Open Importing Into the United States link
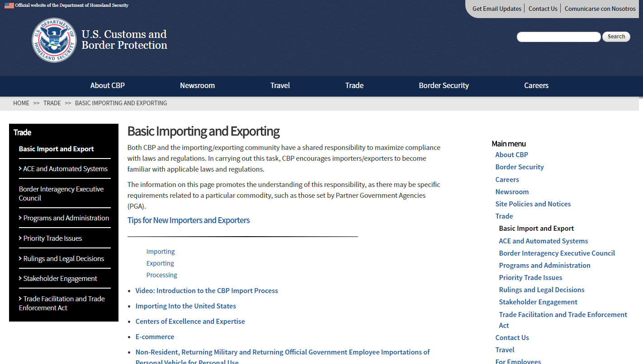The image size is (643, 364). click(186, 306)
